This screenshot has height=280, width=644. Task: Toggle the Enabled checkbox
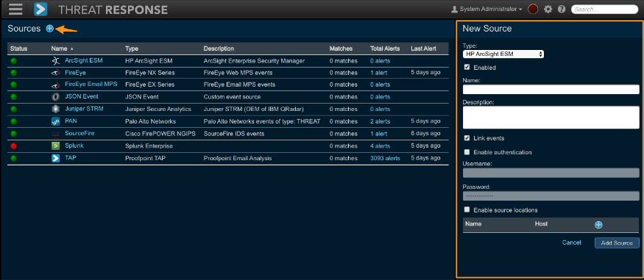[x=467, y=67]
